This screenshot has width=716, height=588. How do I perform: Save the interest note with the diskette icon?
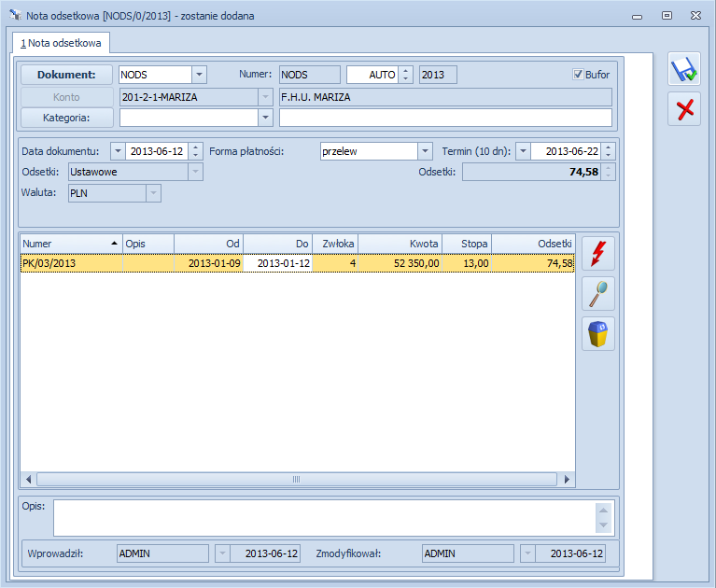click(x=683, y=69)
